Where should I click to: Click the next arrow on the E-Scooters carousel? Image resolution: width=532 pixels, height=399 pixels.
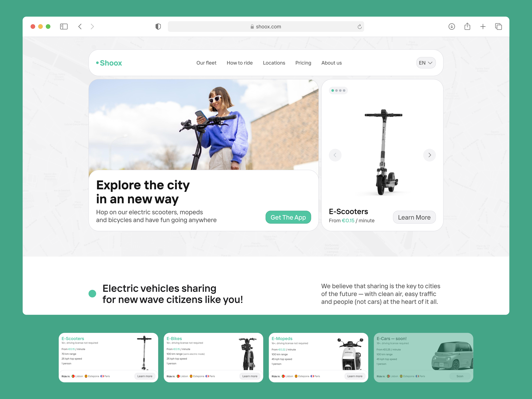[430, 155]
